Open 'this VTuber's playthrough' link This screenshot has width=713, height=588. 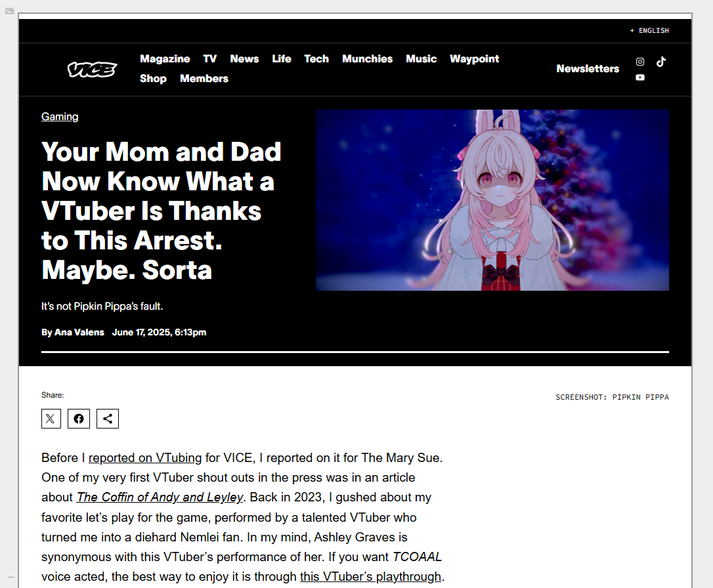pyautogui.click(x=370, y=577)
